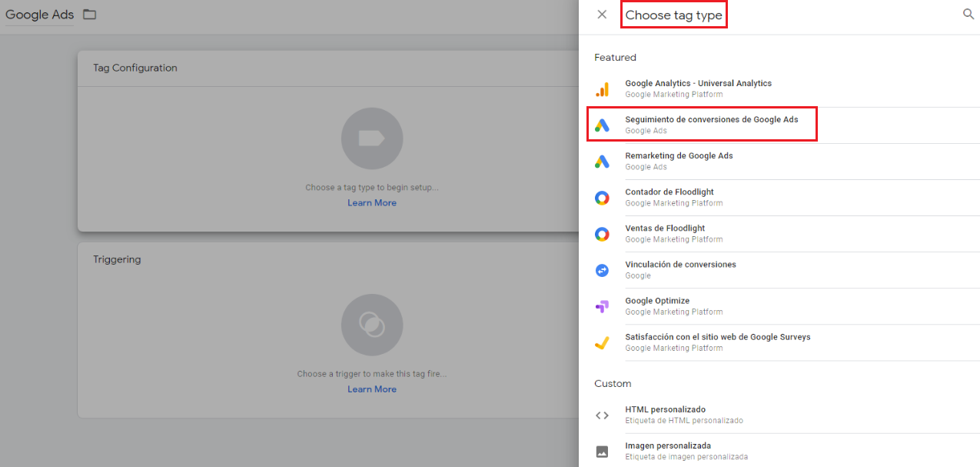This screenshot has height=467, width=980.
Task: Click the Google Surveys checkmark icon
Action: 603,342
